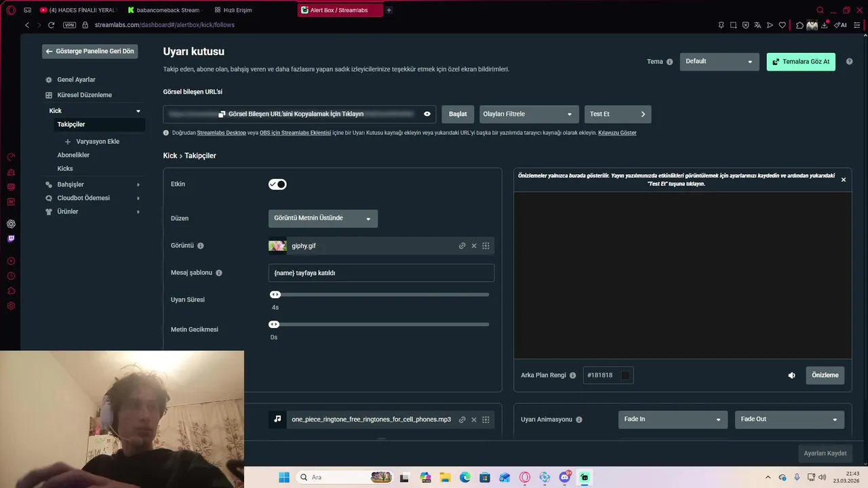The height and width of the screenshot is (488, 868).
Task: Open the Opera menu logo
Action: pyautogui.click(x=11, y=10)
